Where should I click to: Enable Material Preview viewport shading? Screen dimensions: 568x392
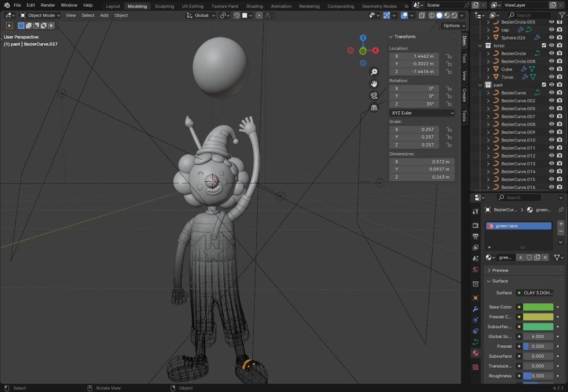(x=446, y=15)
